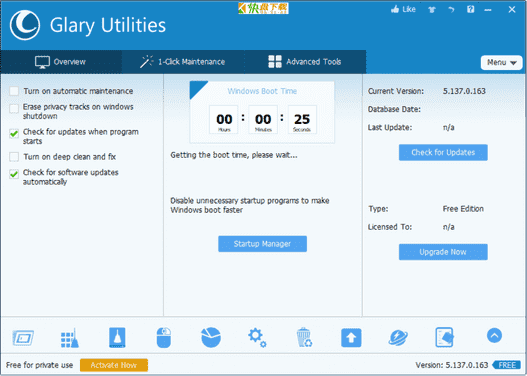The image size is (527, 376).
Task: Click the Windows Boot Time heading
Action: [262, 91]
